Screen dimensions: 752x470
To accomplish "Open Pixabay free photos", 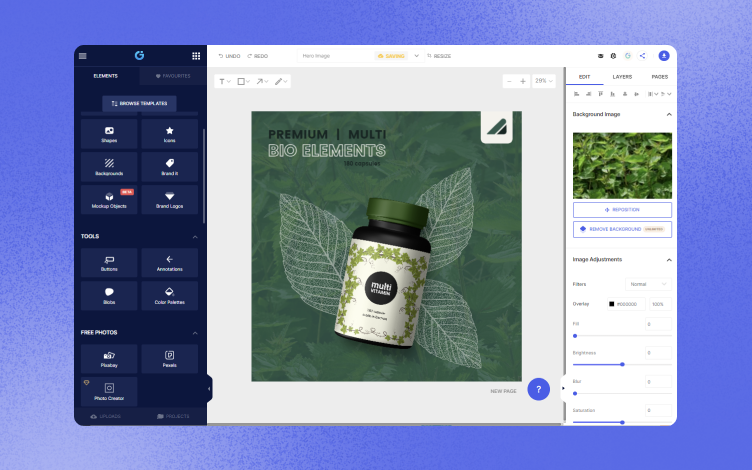I will point(109,359).
